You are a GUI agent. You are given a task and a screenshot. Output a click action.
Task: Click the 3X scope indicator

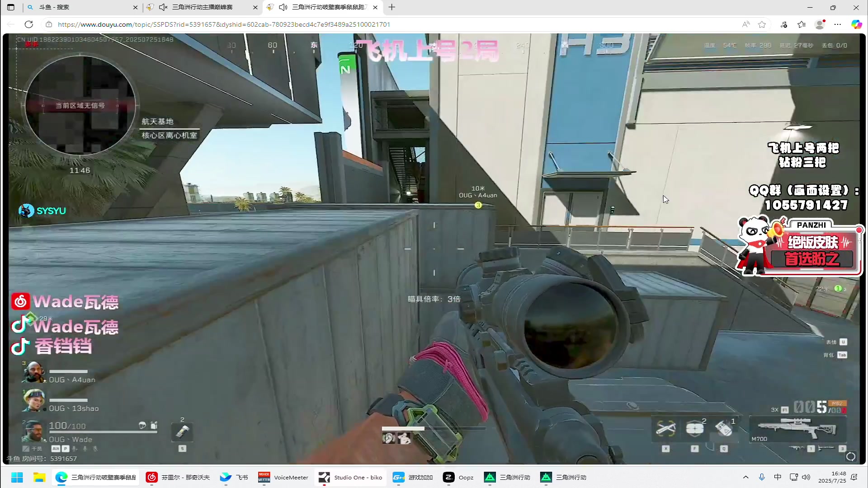(779, 410)
